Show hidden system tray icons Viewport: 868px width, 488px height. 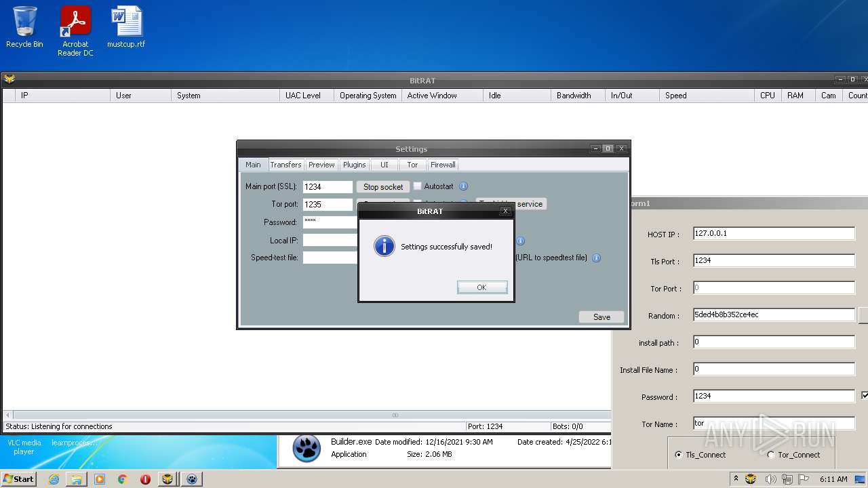[736, 479]
